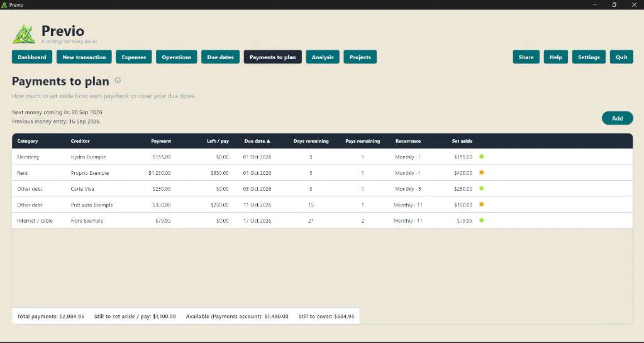Switch to the Expenses tab
The width and height of the screenshot is (644, 343).
coord(134,57)
